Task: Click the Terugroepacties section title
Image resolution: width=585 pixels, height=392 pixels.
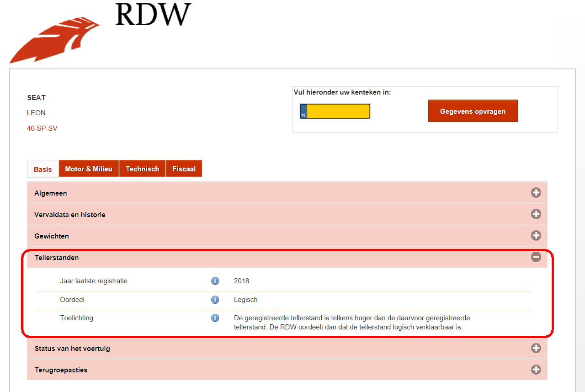Action: coord(61,370)
